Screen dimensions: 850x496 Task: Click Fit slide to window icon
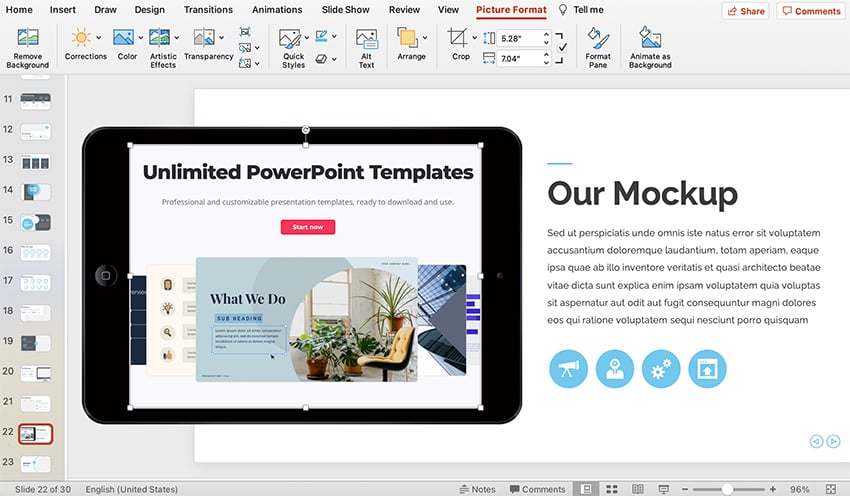pos(831,489)
